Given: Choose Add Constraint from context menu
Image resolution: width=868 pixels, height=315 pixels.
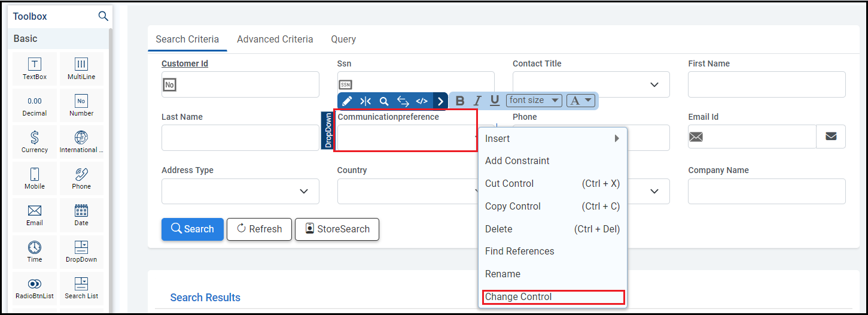Looking at the screenshot, I should [553, 160].
